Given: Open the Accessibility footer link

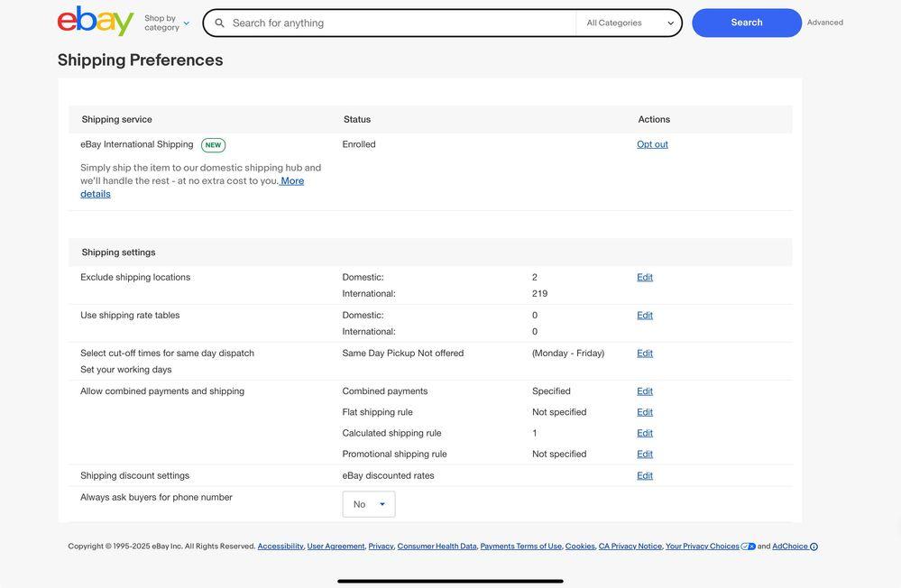Looking at the screenshot, I should [x=280, y=546].
